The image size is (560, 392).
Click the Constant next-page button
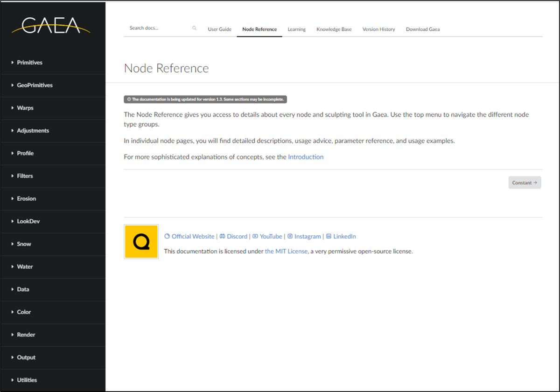(x=525, y=182)
